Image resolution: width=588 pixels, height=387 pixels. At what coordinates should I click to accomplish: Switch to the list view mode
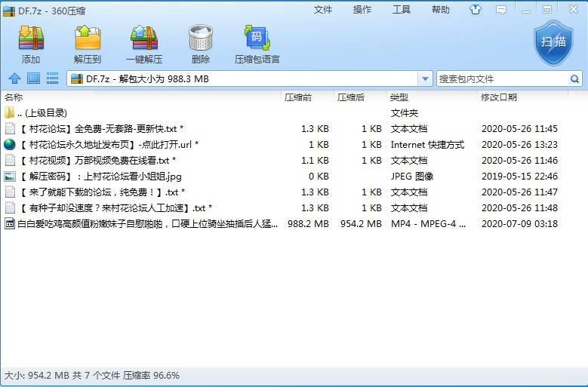pos(52,78)
